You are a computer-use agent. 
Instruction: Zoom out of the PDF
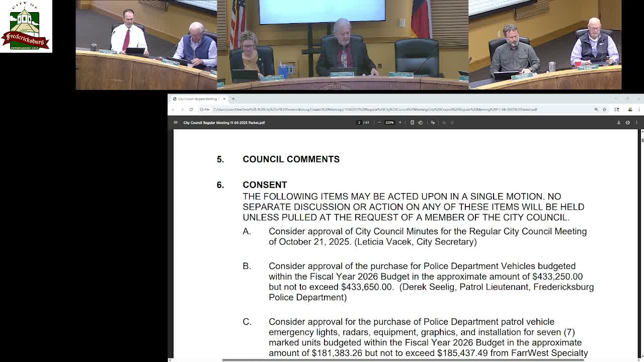tap(379, 122)
